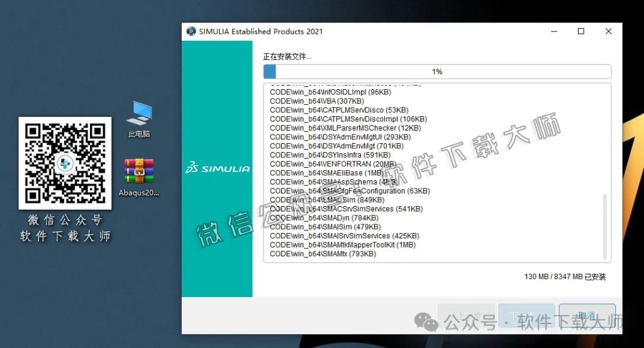Select the DSYAdmEnvMgtUI (293KB) line
Image resolution: width=644 pixels, height=348 pixels.
[x=340, y=137]
